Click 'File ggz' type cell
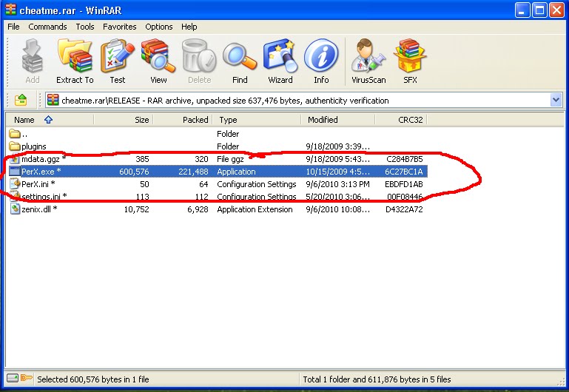The width and height of the screenshot is (569, 392). [230, 159]
